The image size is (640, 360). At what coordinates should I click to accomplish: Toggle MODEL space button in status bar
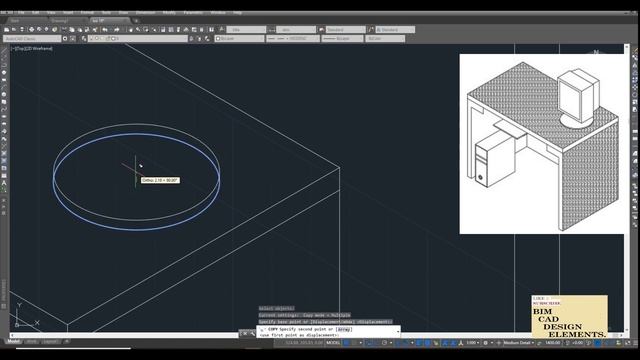click(333, 343)
